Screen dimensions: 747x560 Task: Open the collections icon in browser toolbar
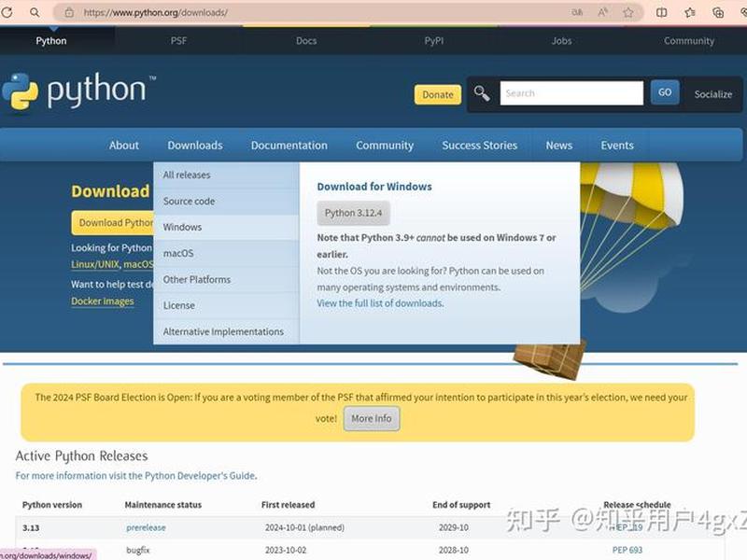pos(718,12)
